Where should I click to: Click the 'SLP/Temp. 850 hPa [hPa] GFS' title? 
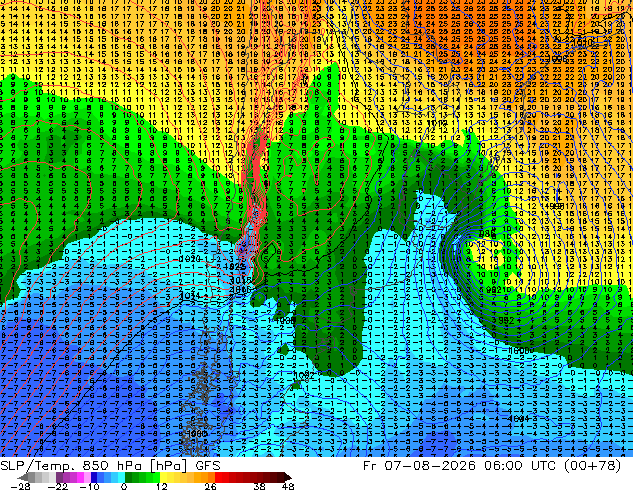[110, 466]
